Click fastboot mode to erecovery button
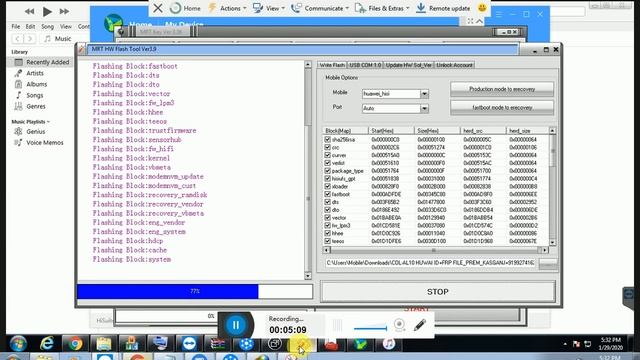 click(x=502, y=108)
